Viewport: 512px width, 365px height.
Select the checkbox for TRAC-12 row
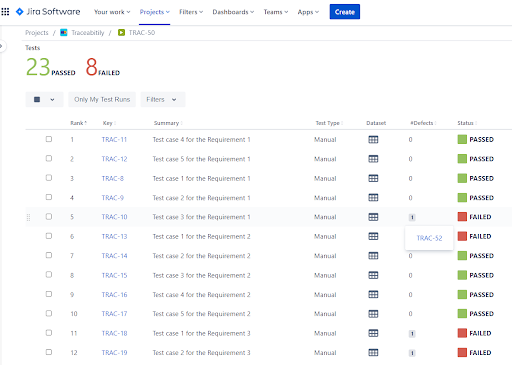[x=49, y=158]
